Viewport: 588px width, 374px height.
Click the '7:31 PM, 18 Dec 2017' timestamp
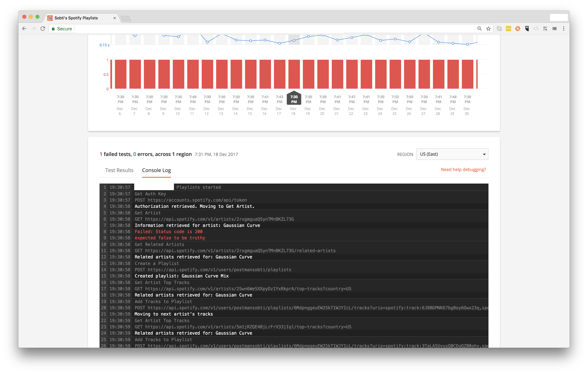(x=216, y=154)
